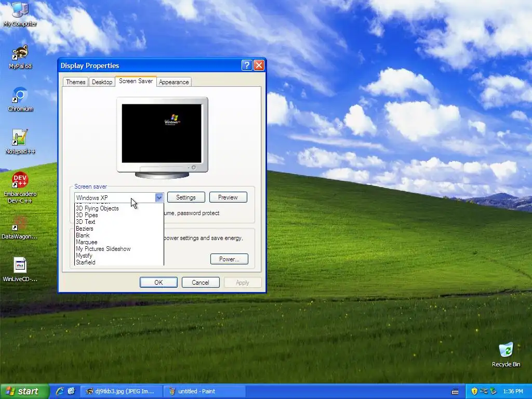Screen dimensions: 532x399
Task: Open Chromium desktop shortcut
Action: coord(20,100)
